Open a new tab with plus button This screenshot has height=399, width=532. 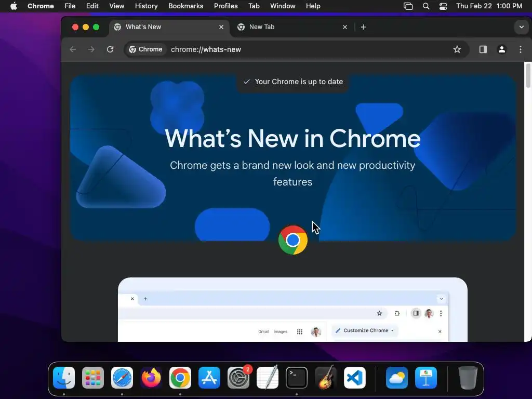(x=363, y=27)
